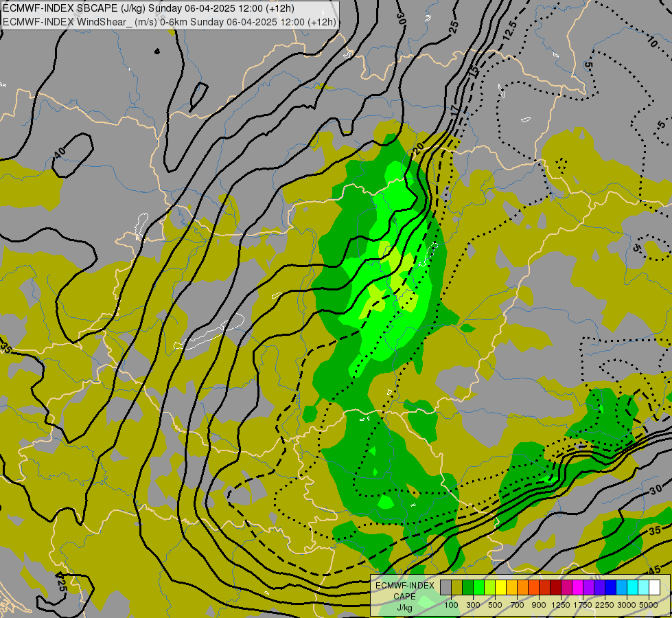The image size is (672, 618).
Task: Click the 12.5 dashed contour label
Action: (510, 31)
